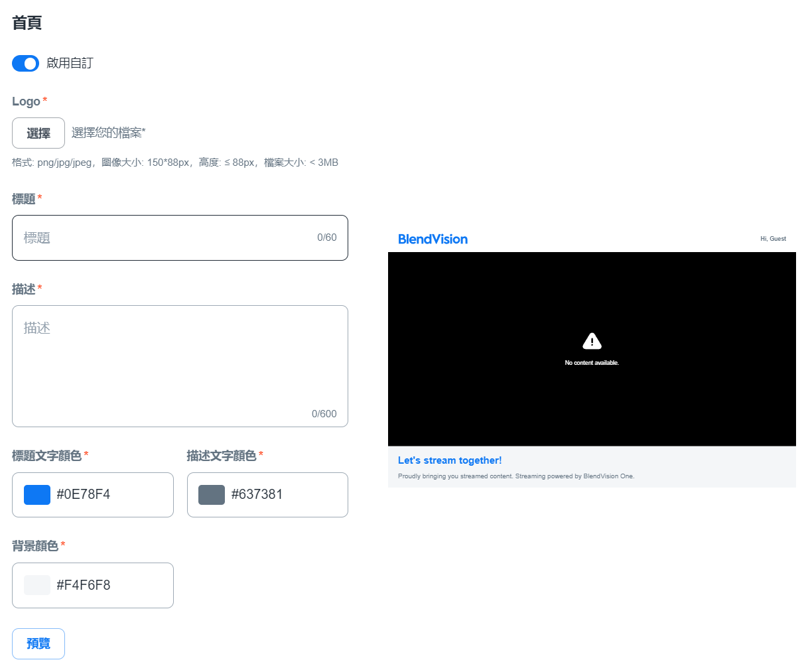Open the blue 標題文字顏色 color swatch
This screenshot has width=808, height=672.
[37, 495]
